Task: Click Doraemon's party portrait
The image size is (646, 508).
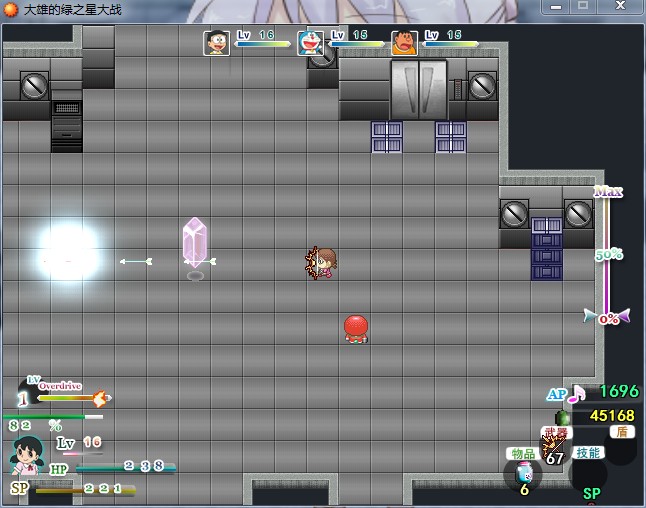Action: 310,43
